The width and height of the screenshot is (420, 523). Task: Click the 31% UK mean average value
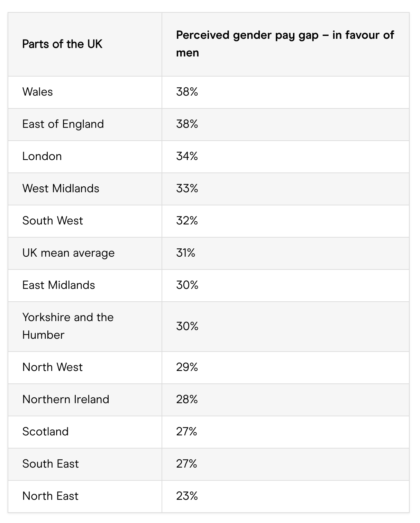(x=186, y=253)
